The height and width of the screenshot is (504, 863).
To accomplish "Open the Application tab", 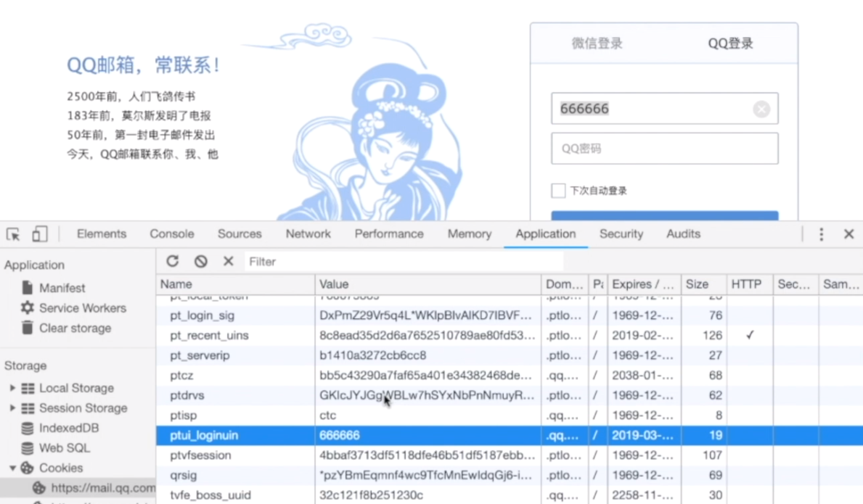I will 545,234.
